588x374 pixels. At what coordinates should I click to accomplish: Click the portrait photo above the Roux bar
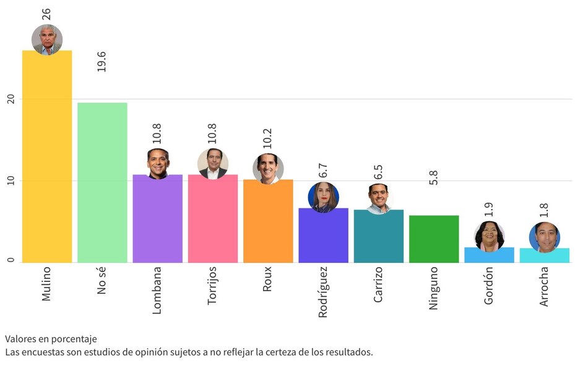268,169
